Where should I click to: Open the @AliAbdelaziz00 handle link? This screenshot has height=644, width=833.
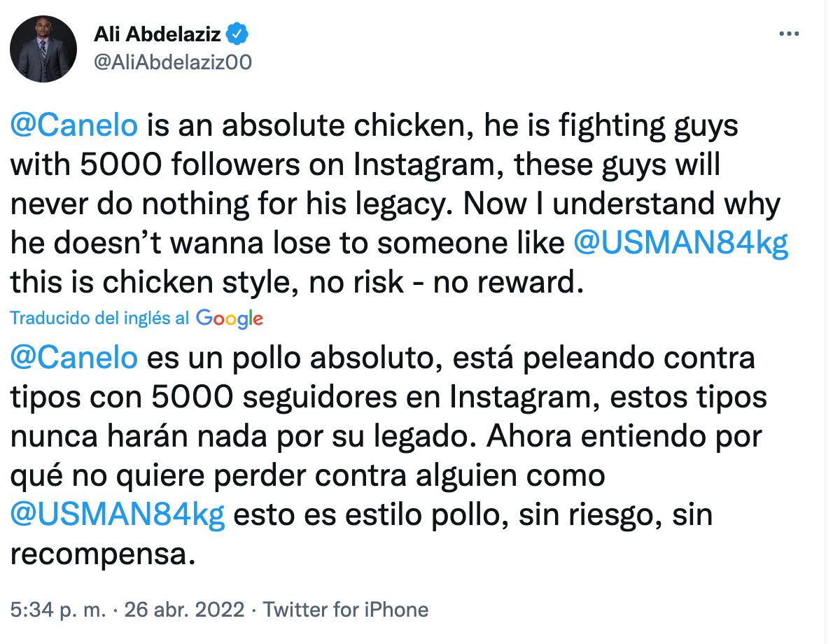[172, 62]
